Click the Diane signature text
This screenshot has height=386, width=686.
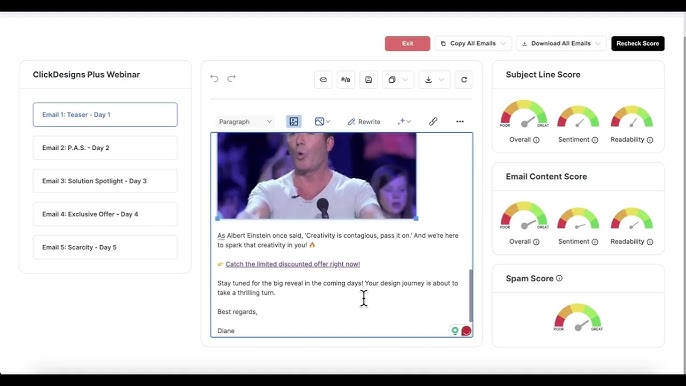click(x=226, y=331)
